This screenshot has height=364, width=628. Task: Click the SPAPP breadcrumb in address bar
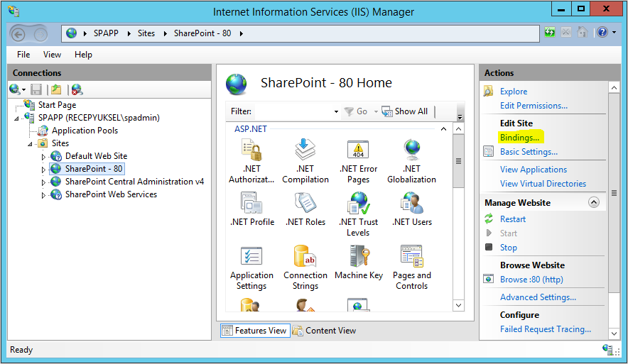[x=106, y=33]
